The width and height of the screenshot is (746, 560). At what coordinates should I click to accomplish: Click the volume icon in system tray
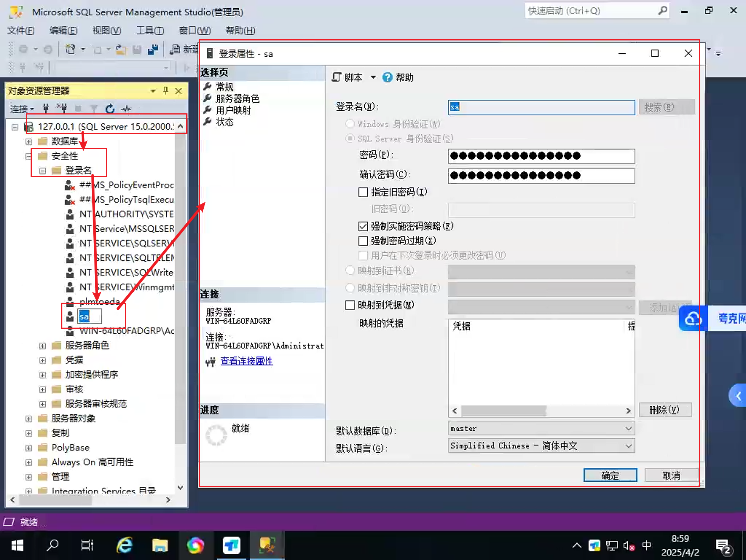pyautogui.click(x=628, y=546)
